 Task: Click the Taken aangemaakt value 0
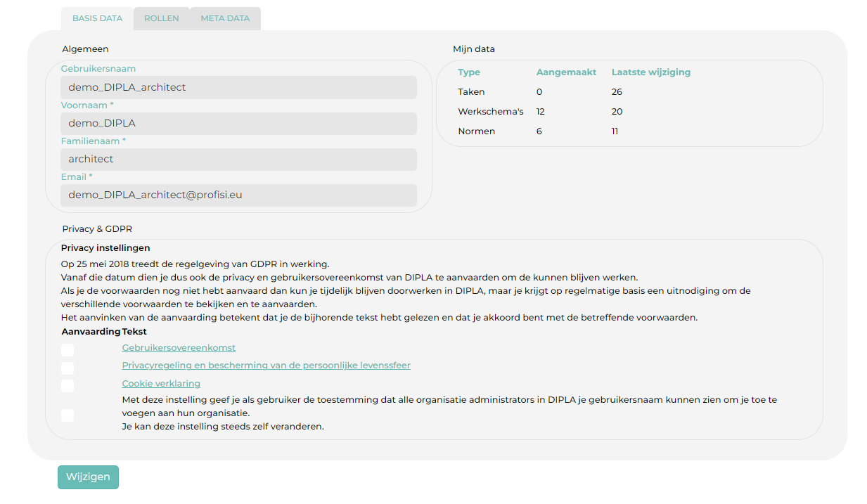(x=539, y=92)
